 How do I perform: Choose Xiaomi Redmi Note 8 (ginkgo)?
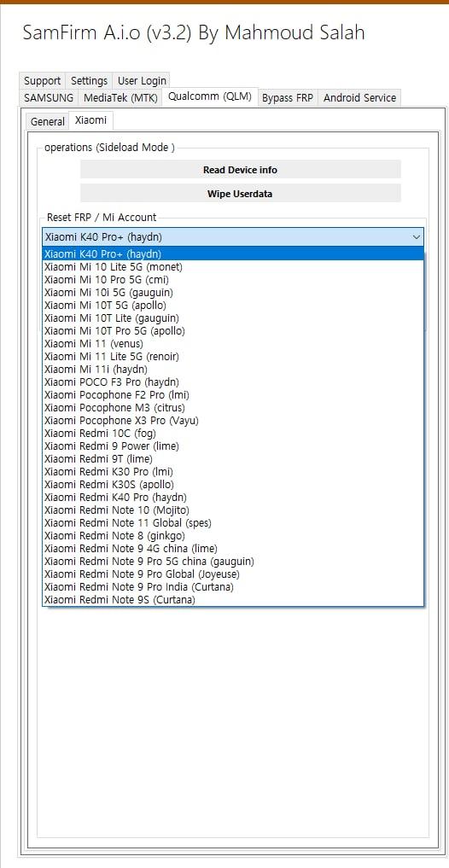click(233, 536)
